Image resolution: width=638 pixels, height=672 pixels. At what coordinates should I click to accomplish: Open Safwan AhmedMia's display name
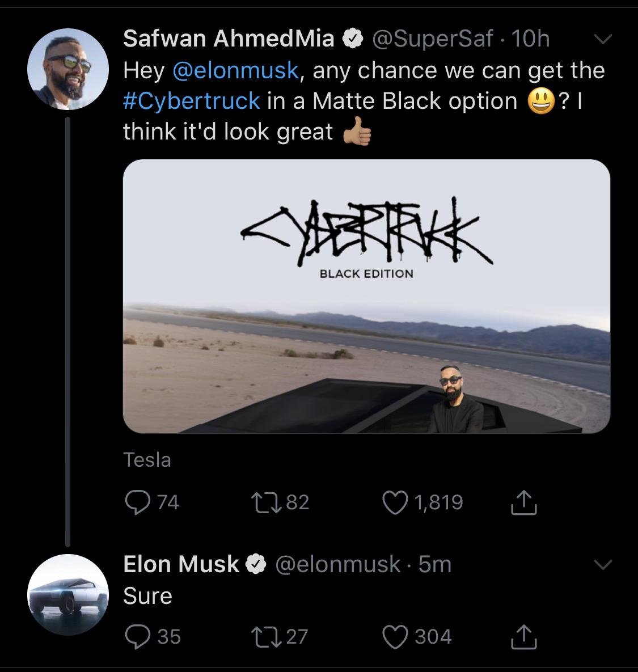click(229, 39)
